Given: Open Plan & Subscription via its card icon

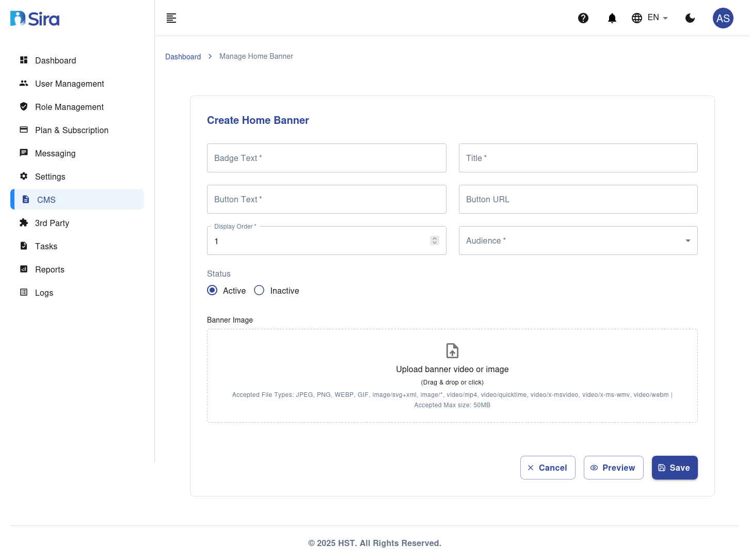Looking at the screenshot, I should click(x=24, y=130).
